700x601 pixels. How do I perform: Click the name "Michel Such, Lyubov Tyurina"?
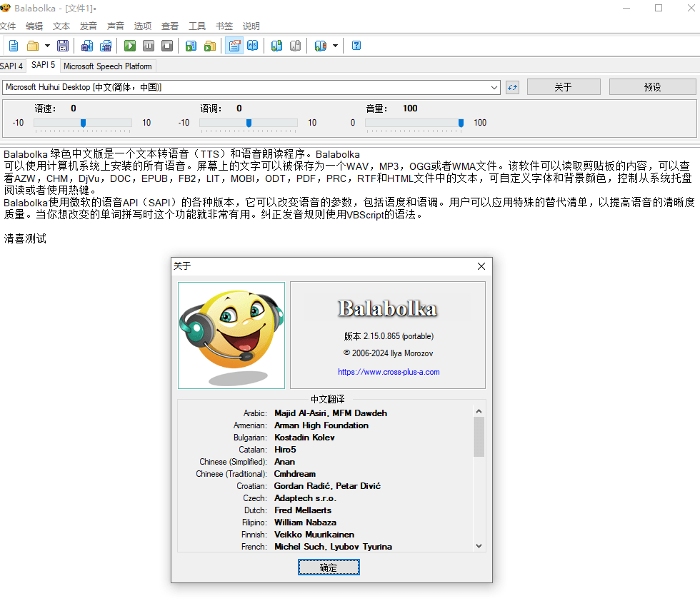click(x=333, y=547)
